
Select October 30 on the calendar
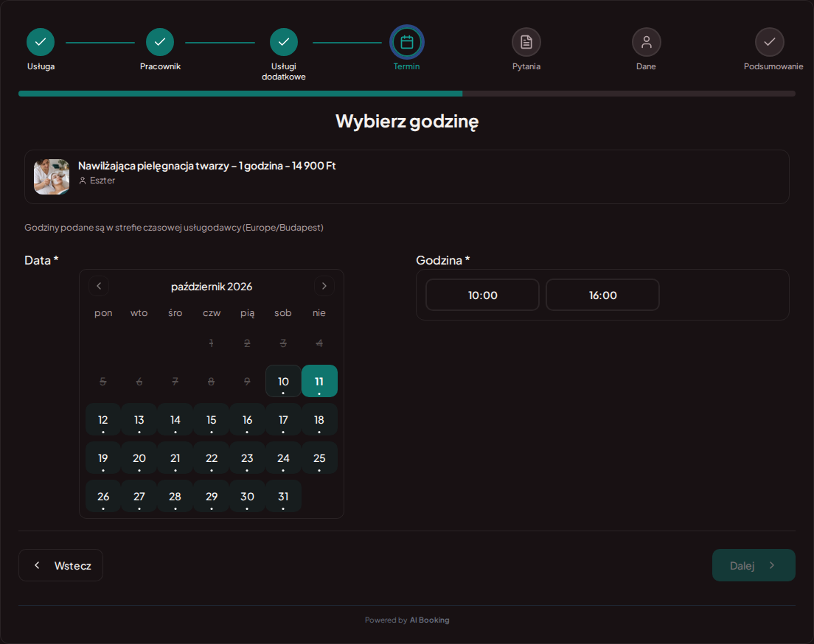pos(247,497)
